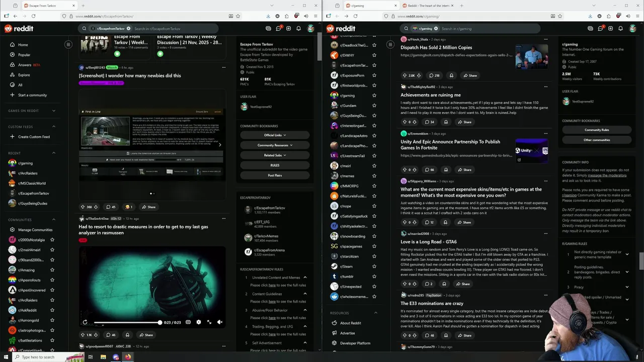Collapse 'Unrelated Content and Memes' rule
The image size is (644, 362).
tap(305, 278)
